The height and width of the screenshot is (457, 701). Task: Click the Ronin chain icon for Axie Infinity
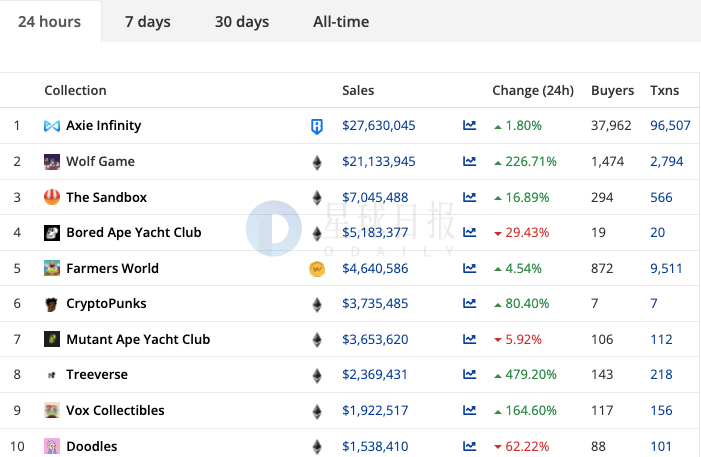tap(317, 127)
